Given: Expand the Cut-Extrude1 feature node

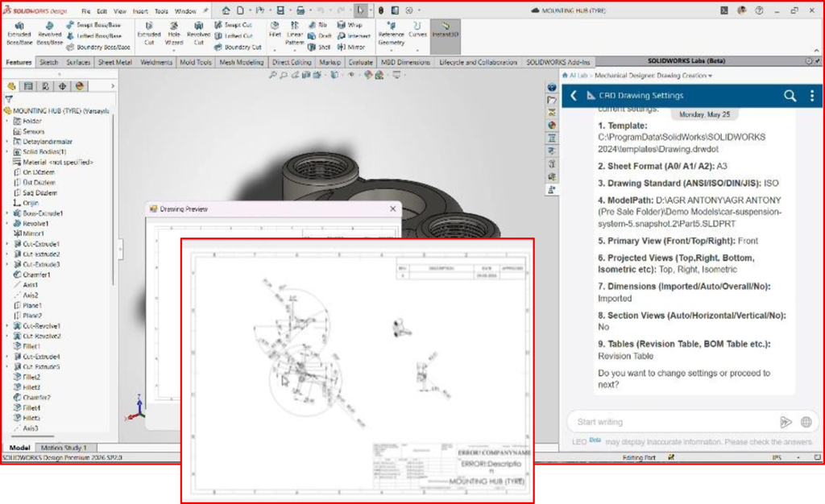Looking at the screenshot, I should (x=7, y=244).
